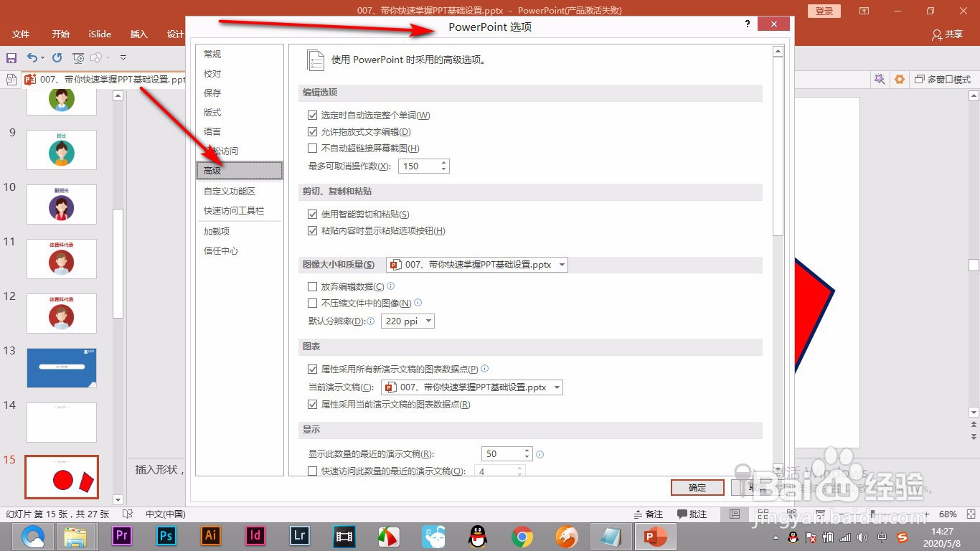This screenshot has width=980, height=551.
Task: Switch to normal view status bar icon
Action: point(735,514)
